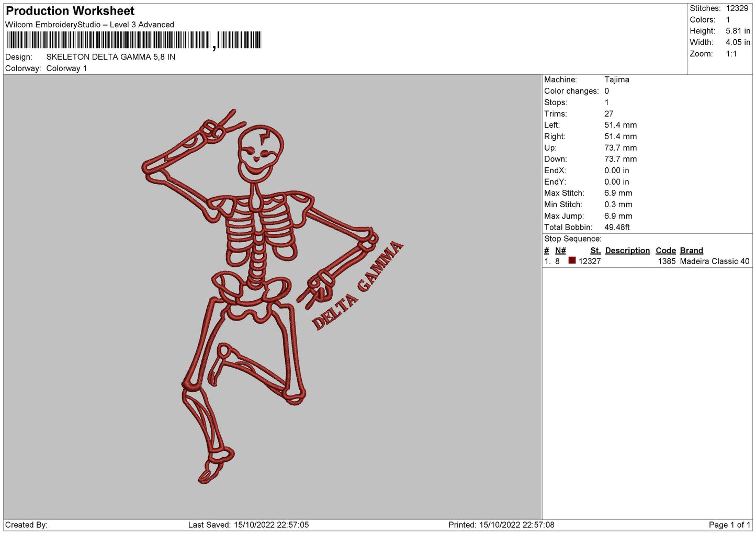Click the 'Printed: 15/10/2022 22:57:08' text
Image resolution: width=756 pixels, height=534 pixels.
[x=501, y=525]
